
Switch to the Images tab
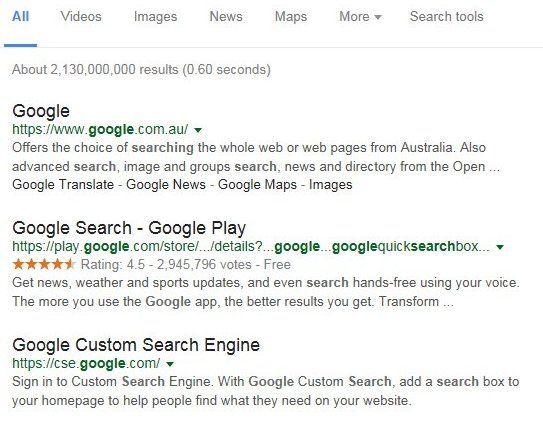[155, 17]
